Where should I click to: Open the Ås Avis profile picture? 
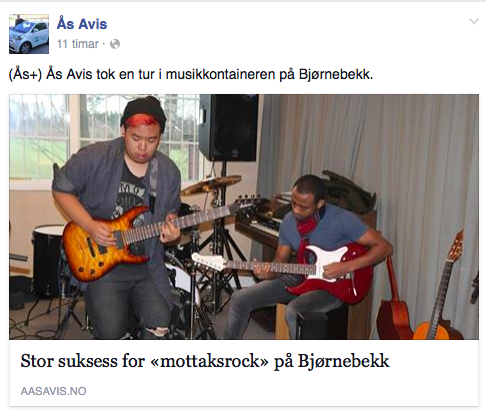(29, 34)
